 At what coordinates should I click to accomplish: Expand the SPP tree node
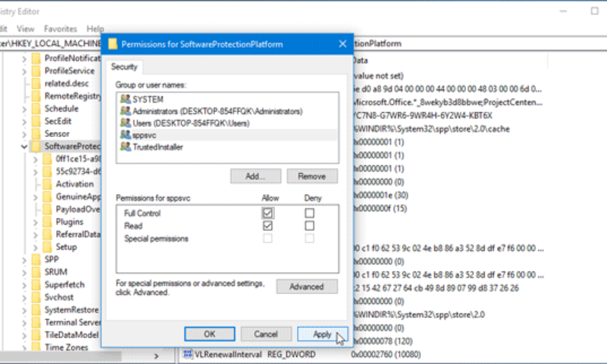point(24,259)
